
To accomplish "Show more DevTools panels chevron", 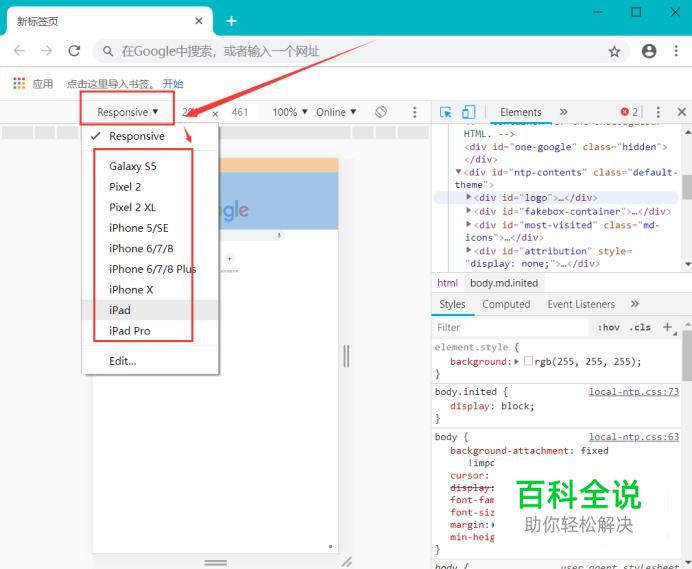I will tap(564, 112).
